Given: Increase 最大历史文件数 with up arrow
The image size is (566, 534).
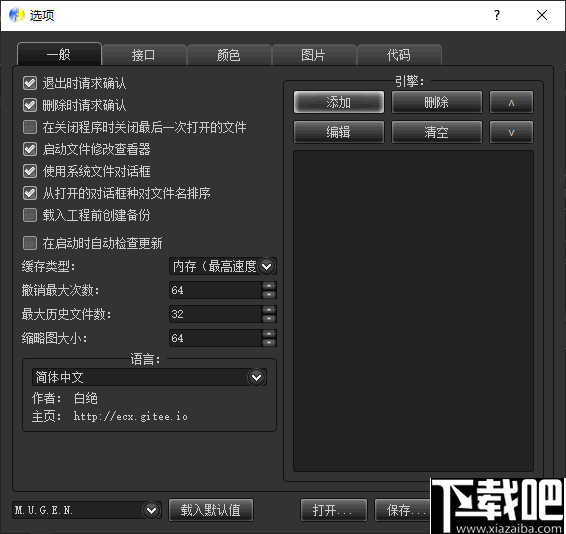Looking at the screenshot, I should (x=269, y=310).
